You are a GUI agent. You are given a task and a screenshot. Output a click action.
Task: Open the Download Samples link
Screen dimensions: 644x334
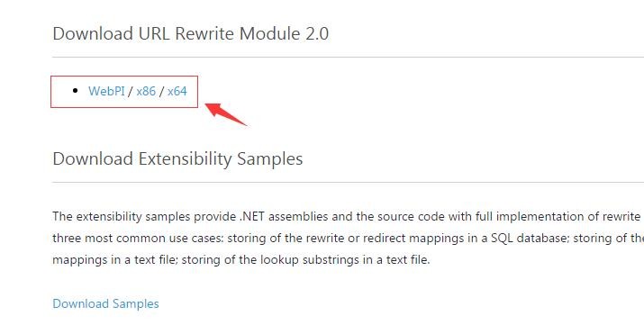pos(105,303)
